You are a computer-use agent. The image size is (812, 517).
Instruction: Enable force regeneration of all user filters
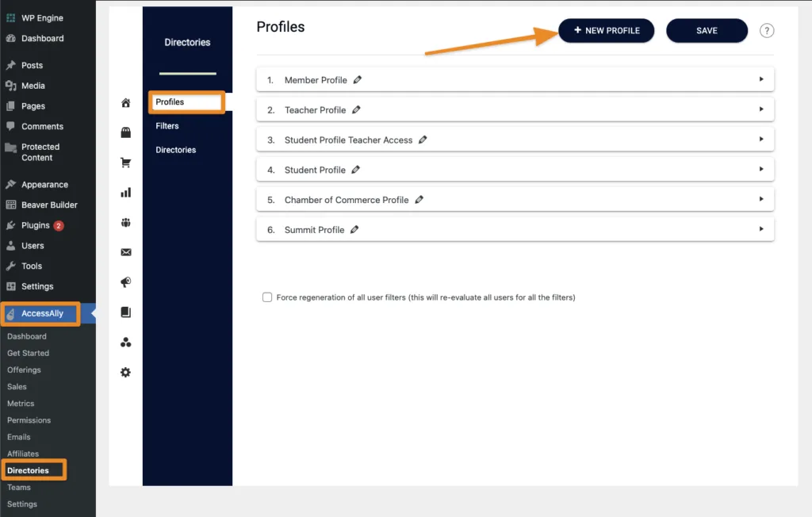pyautogui.click(x=267, y=297)
